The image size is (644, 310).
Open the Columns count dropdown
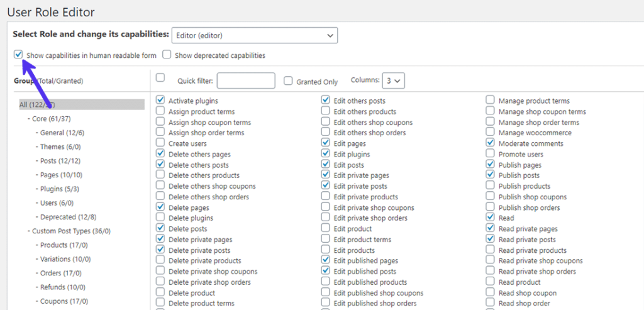394,80
